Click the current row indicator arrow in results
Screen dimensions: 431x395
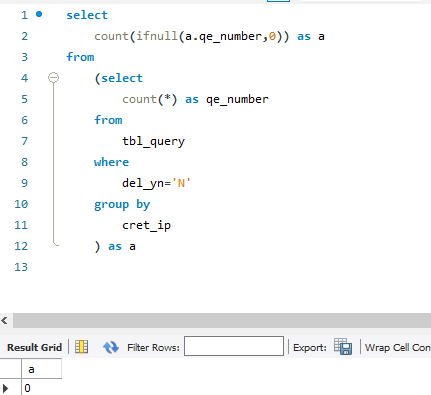pyautogui.click(x=5, y=388)
